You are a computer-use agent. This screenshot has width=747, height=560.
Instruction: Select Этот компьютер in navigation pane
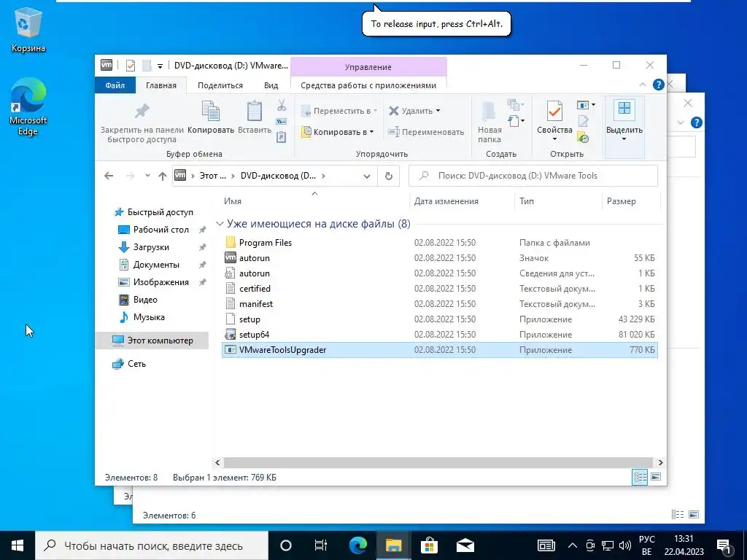coord(152,341)
